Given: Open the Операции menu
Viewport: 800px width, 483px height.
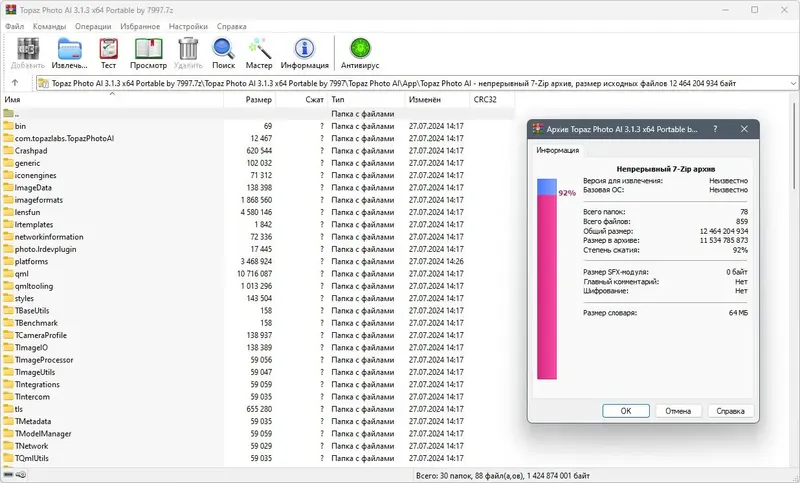Looking at the screenshot, I should [93, 27].
